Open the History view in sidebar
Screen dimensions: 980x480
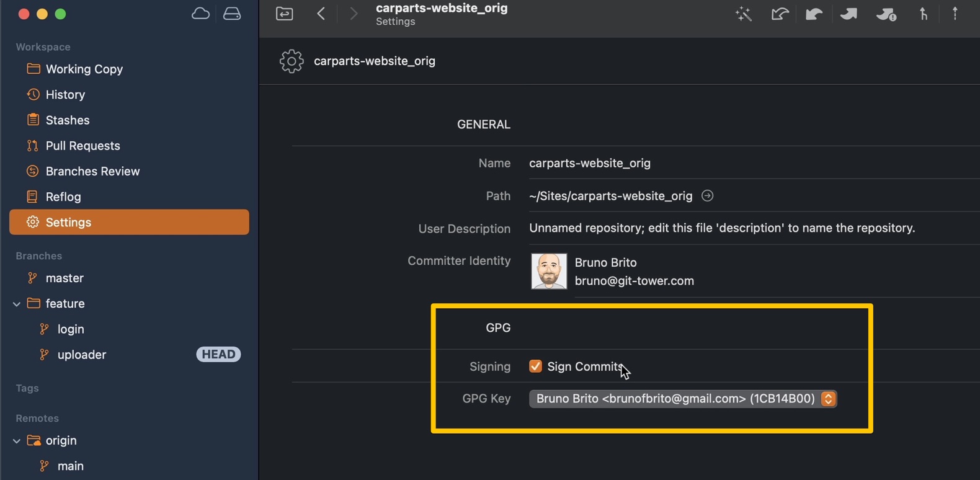65,95
